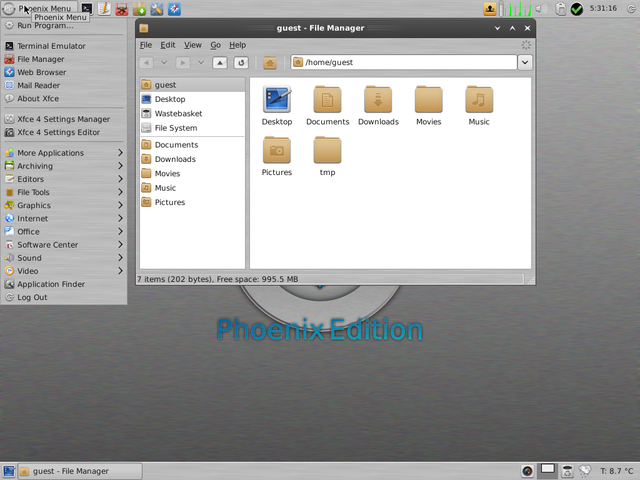The height and width of the screenshot is (480, 640).
Task: Open the File menu
Action: [146, 45]
